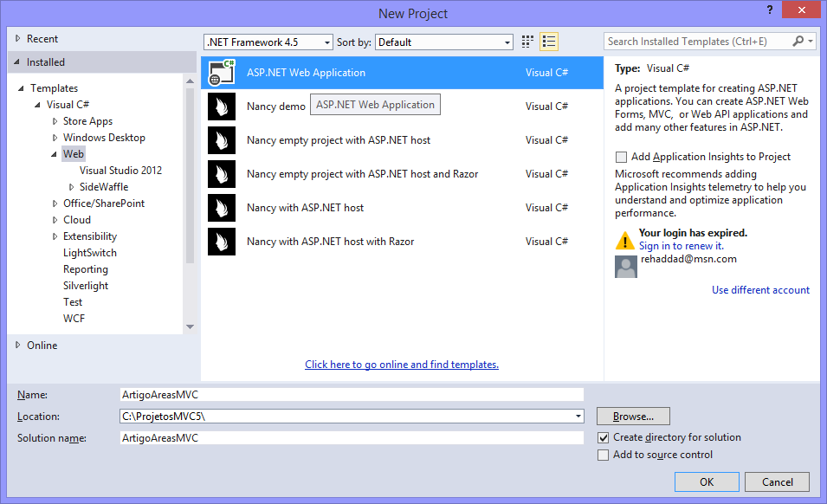827x504 pixels.
Task: Select Visual Studio 2012 in the tree
Action: (x=120, y=171)
